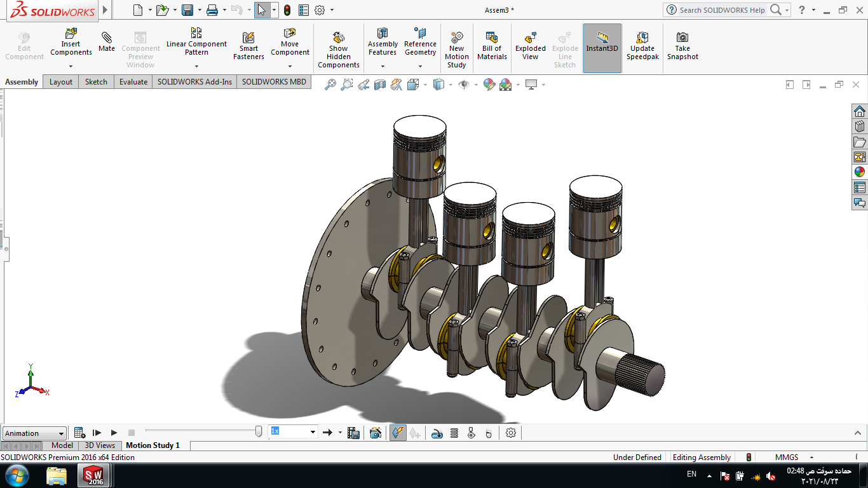Expand the Insert Components dropdown arrow
Viewport: 868px width, 488px height.
(71, 66)
